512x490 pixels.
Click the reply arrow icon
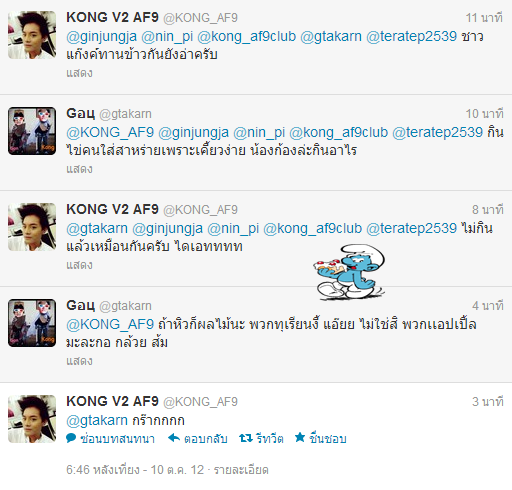[174, 438]
